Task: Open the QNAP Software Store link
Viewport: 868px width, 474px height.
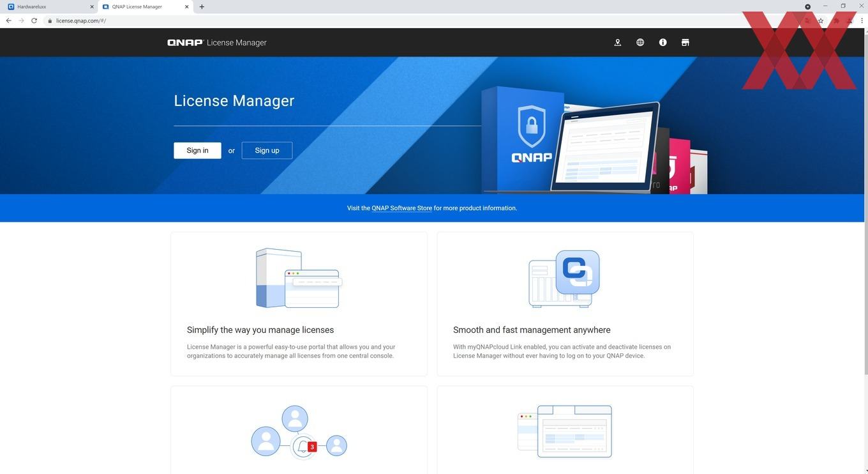Action: 402,208
